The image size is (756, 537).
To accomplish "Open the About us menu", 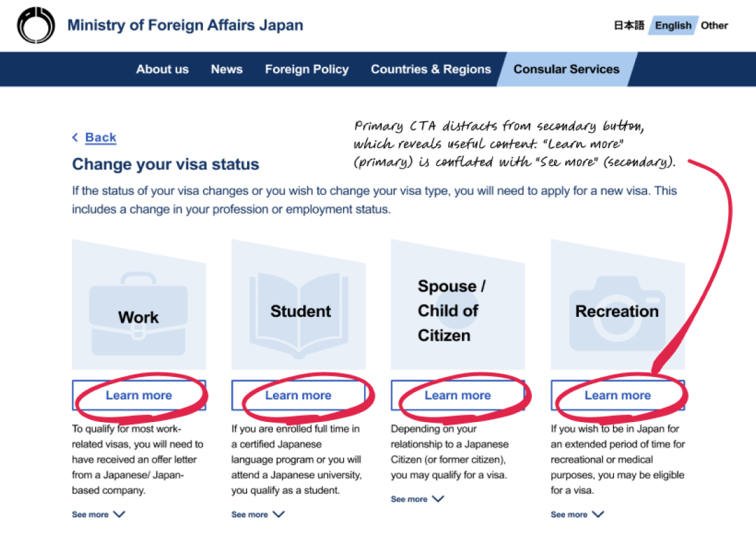I will point(162,69).
